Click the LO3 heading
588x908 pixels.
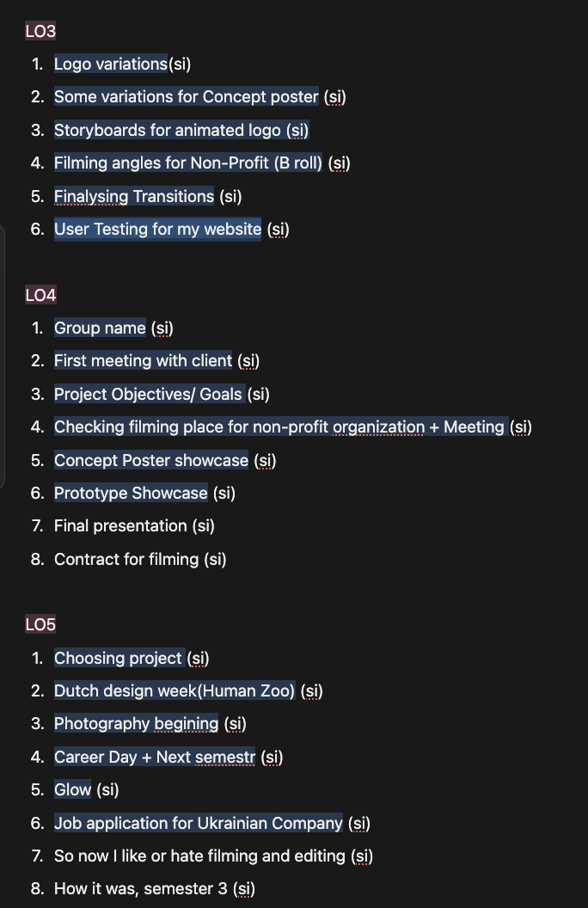click(40, 32)
